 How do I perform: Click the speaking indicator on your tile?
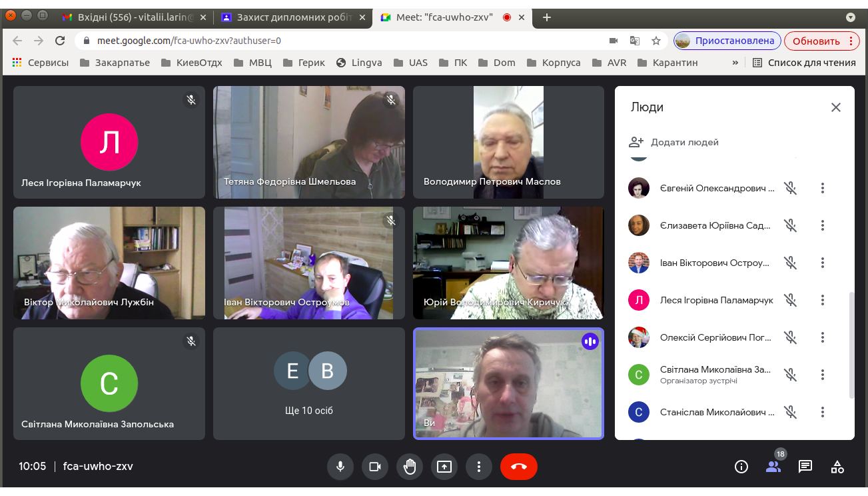(590, 342)
